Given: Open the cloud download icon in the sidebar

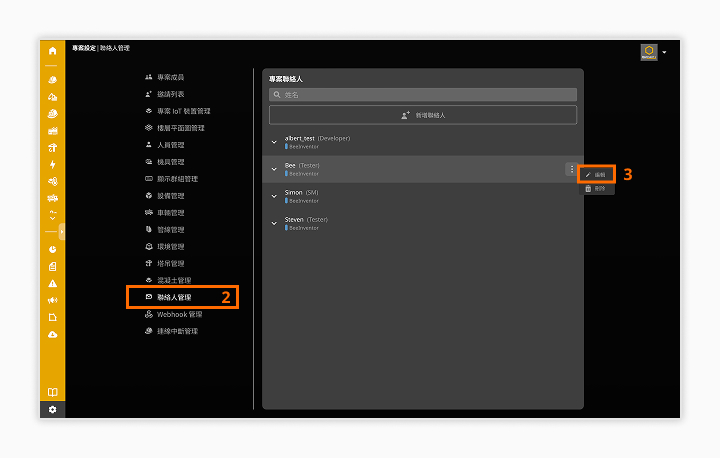Looking at the screenshot, I should 52,334.
